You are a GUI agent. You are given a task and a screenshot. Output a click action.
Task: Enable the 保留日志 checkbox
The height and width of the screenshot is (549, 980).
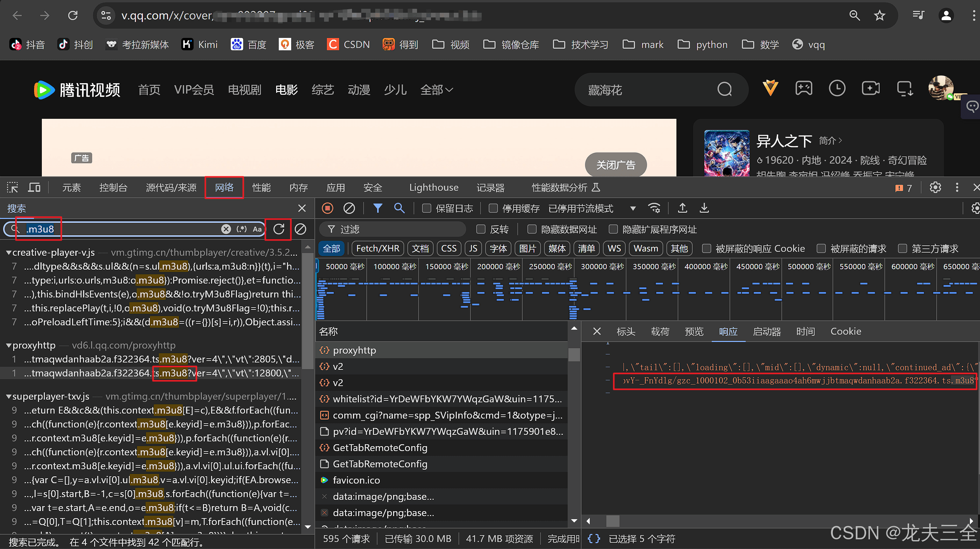(x=426, y=208)
